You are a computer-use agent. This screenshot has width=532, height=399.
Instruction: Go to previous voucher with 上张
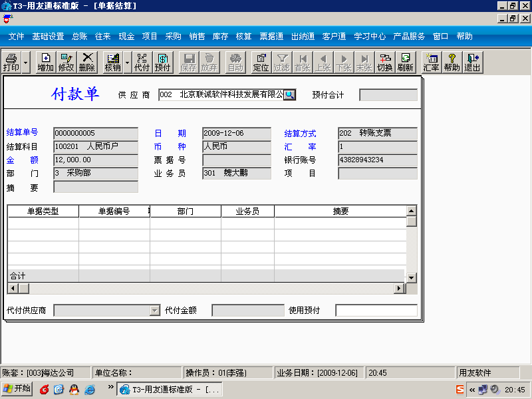[323, 63]
